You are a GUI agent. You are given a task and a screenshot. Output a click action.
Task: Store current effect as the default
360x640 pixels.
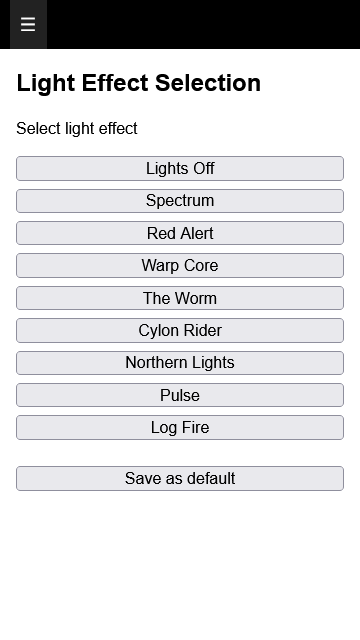coord(180,478)
